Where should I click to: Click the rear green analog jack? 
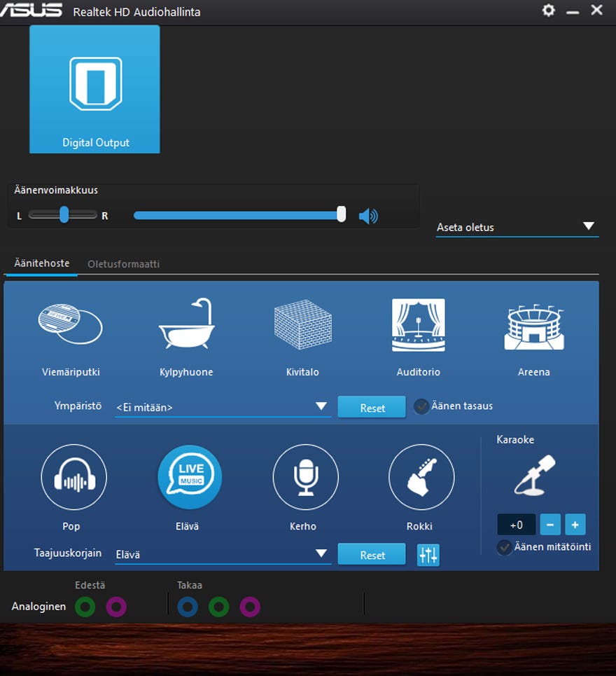219,607
